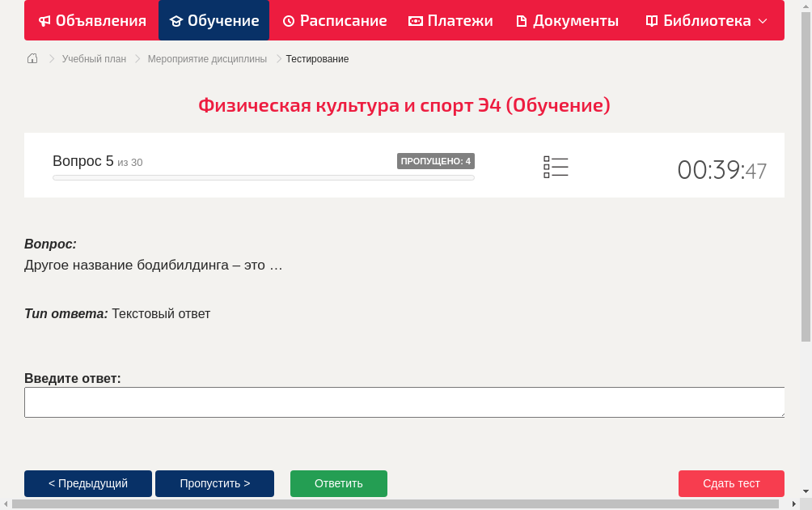
Task: Select the document icon next to Документы
Action: click(521, 20)
